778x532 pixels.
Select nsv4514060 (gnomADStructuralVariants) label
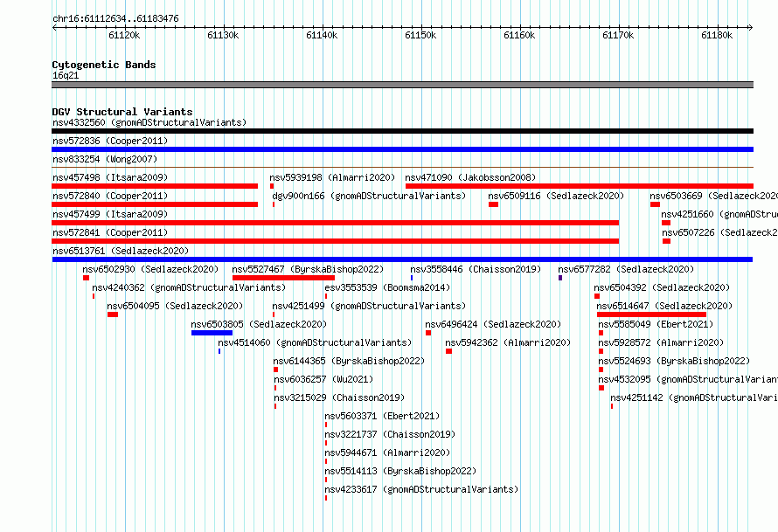[x=315, y=342]
